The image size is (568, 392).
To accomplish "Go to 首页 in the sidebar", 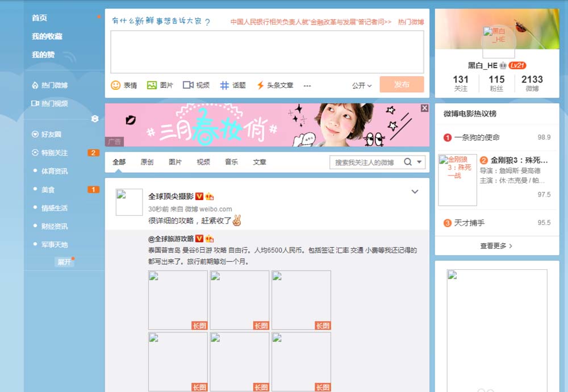I will [39, 18].
